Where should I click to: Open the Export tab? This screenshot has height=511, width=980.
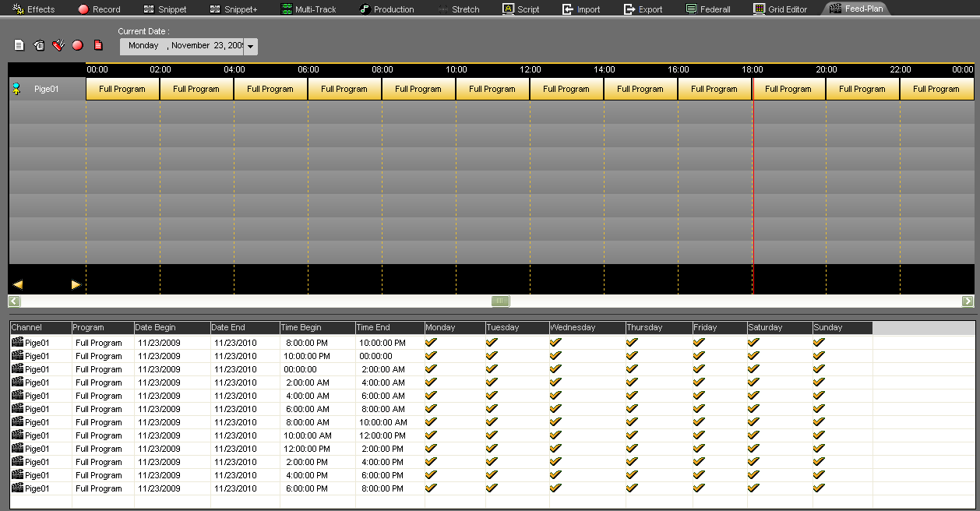click(643, 9)
